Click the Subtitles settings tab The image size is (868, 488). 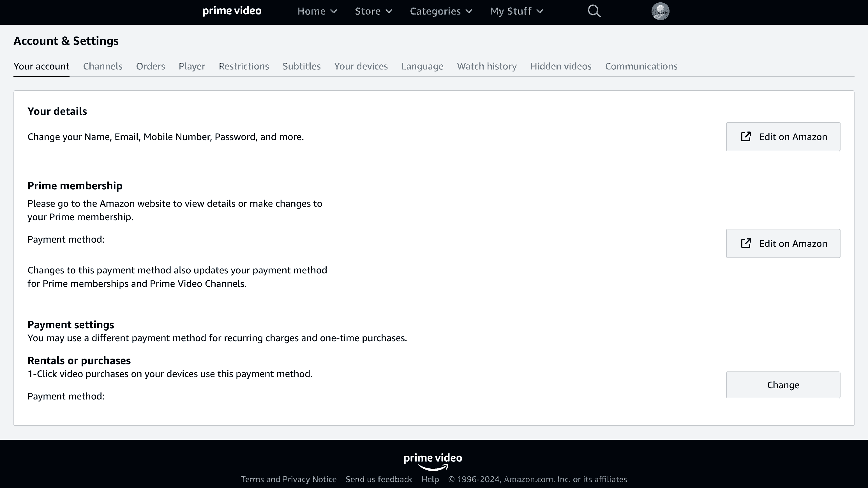302,66
